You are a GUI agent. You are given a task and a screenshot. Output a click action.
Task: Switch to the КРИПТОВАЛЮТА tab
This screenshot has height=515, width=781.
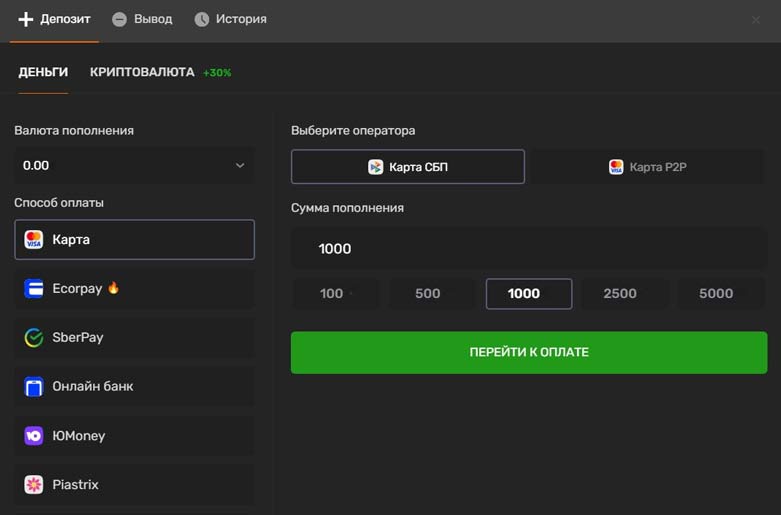click(x=142, y=72)
